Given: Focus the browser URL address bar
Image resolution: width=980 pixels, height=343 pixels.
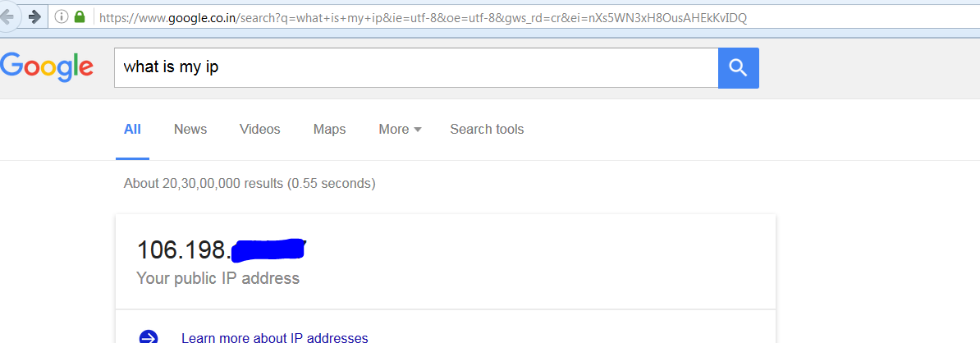Looking at the screenshot, I should (x=492, y=17).
